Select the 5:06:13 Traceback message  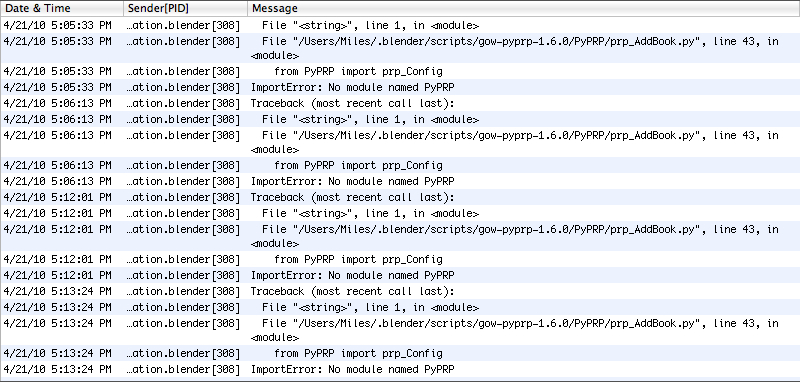point(353,103)
